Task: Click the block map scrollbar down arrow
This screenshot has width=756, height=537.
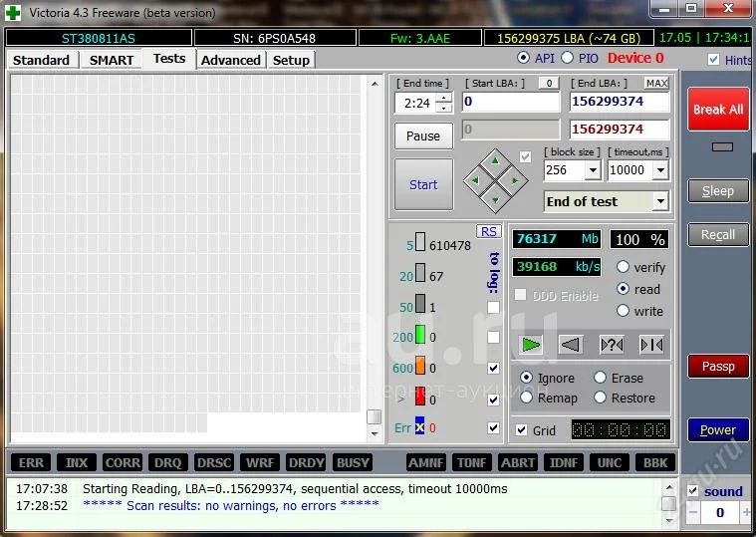Action: click(x=375, y=434)
